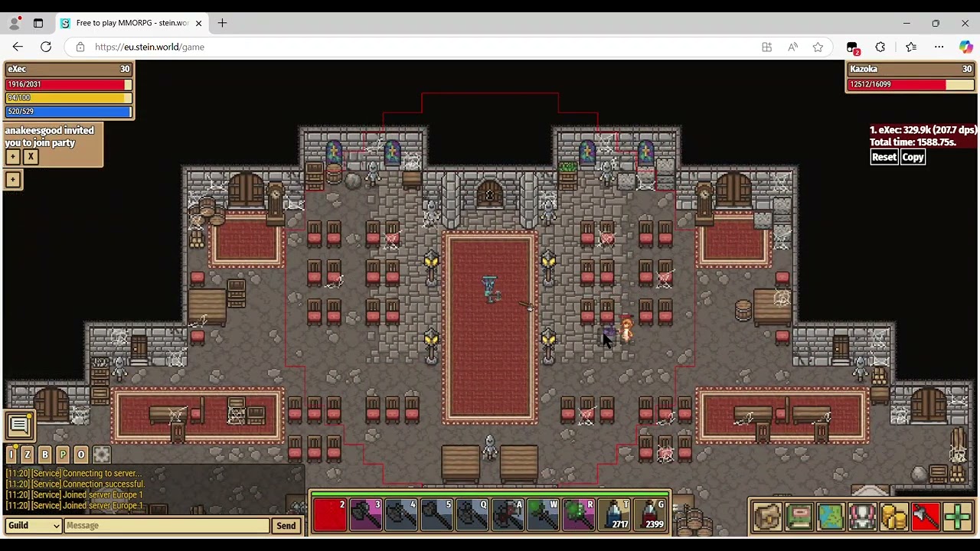This screenshot has height=551, width=980.
Task: Open the Copilot sidebar icon
Action: [x=966, y=47]
